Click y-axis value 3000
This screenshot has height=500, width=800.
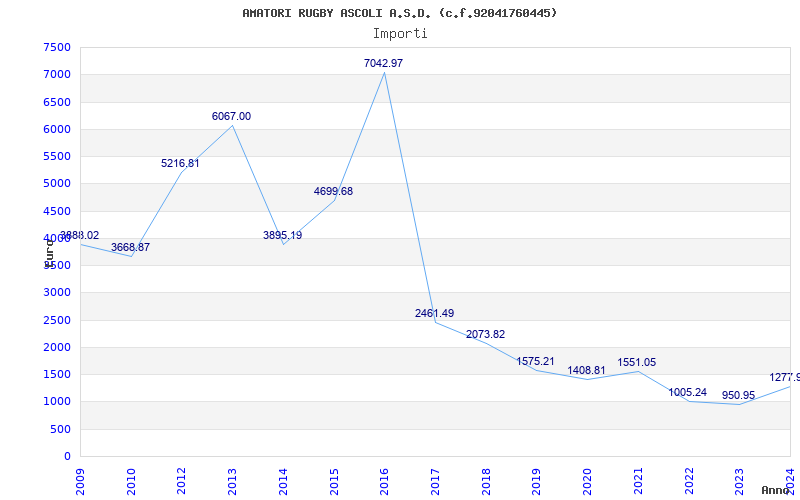point(57,293)
